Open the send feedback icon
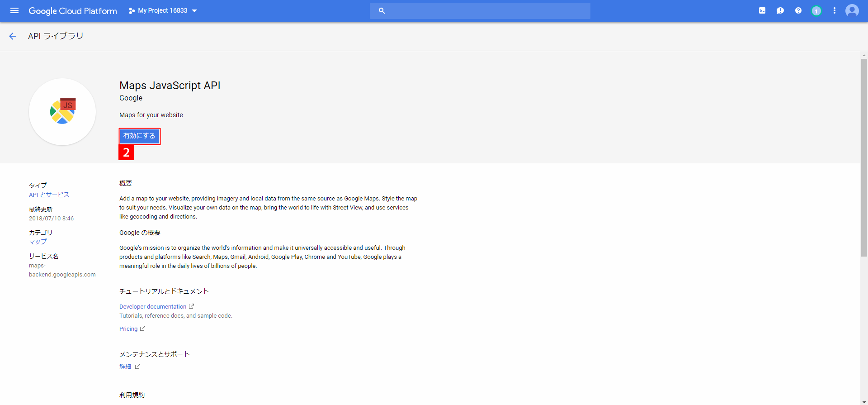The width and height of the screenshot is (868, 405). [x=780, y=10]
